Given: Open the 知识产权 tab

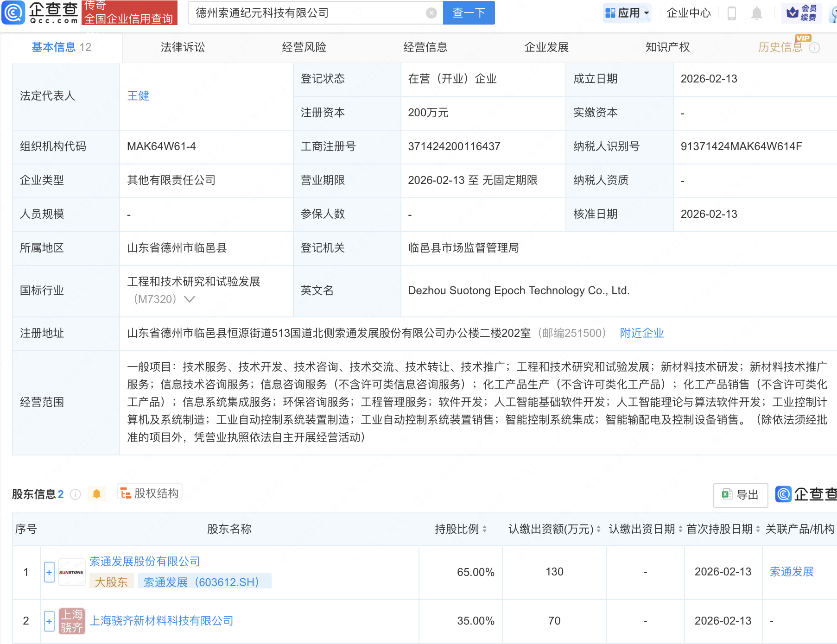Looking at the screenshot, I should coord(667,47).
